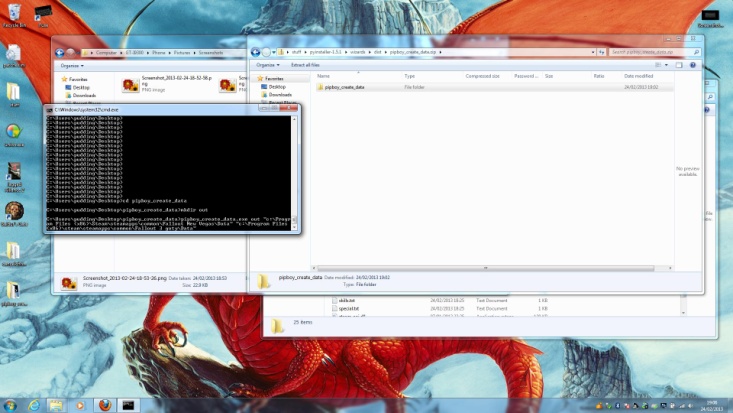Screen dimensions: 733x413
Task: Click Favorites in the Screenshots window sidebar
Action: 74,80
